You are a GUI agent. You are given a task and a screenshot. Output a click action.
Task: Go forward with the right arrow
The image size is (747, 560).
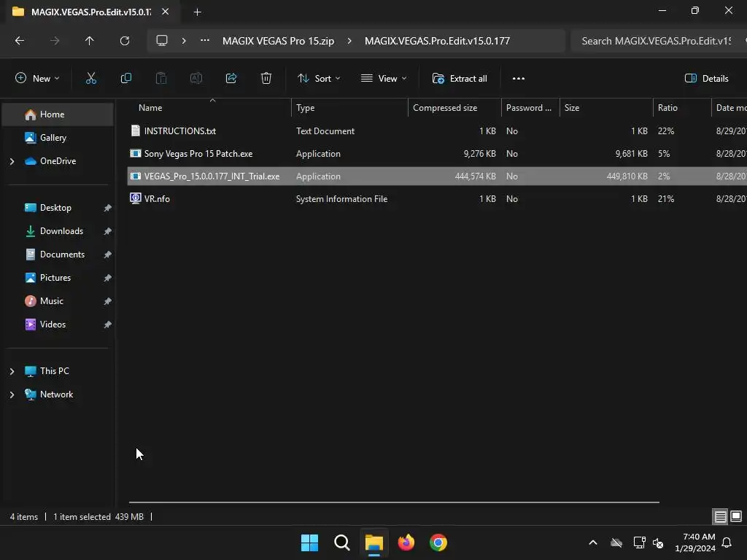click(x=55, y=41)
